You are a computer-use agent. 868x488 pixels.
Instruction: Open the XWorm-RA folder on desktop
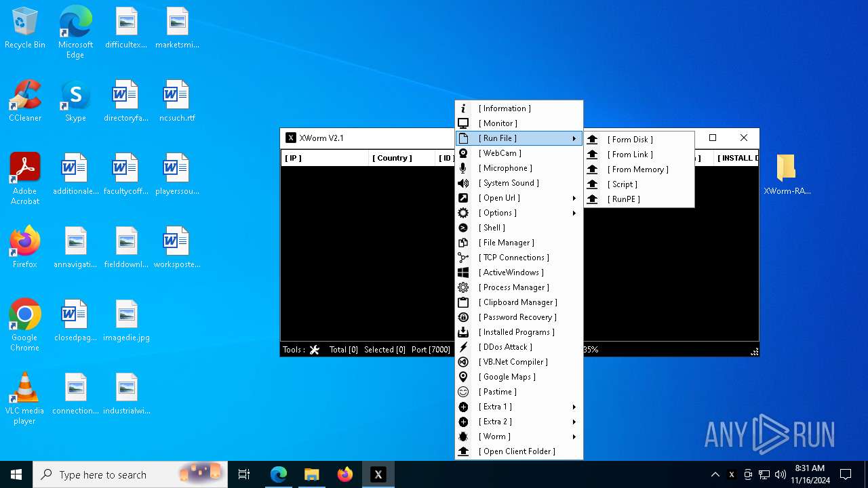(787, 174)
